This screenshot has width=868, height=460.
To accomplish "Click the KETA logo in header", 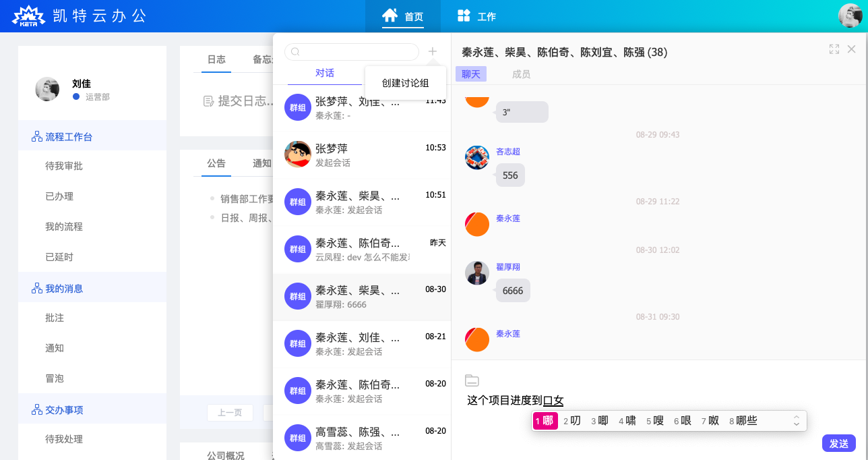I will click(x=28, y=16).
